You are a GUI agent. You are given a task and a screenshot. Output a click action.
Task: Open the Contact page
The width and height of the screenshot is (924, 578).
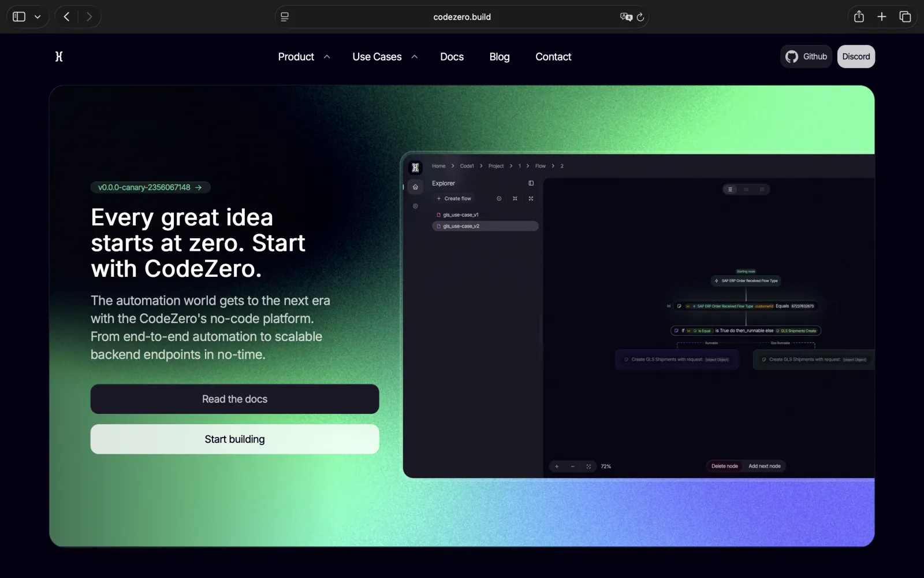click(x=553, y=57)
